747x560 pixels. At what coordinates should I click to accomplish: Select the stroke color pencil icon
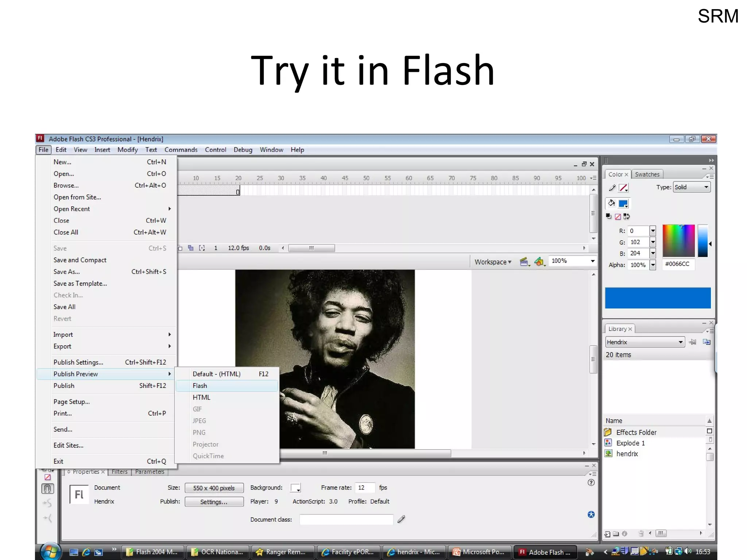(612, 188)
